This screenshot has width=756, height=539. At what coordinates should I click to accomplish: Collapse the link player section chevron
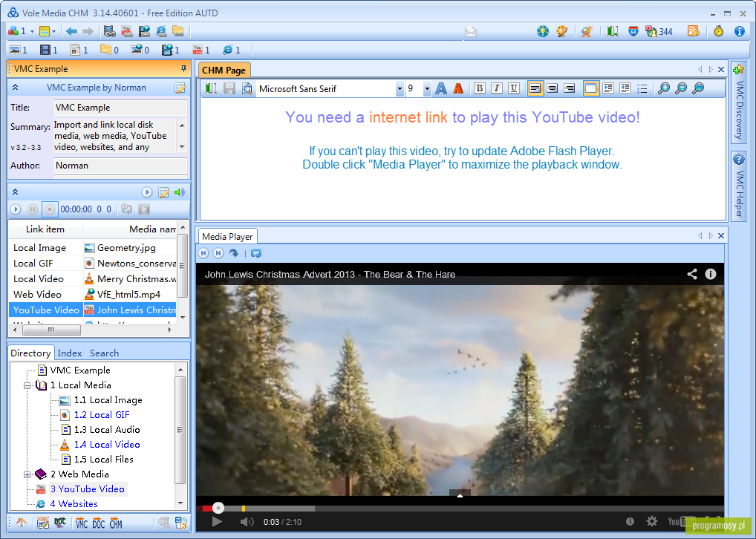coord(15,192)
